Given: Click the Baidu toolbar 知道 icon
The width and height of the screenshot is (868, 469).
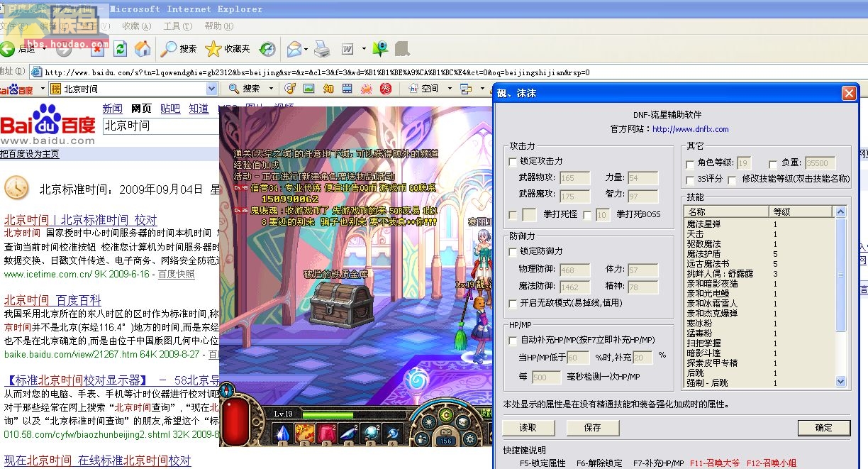Looking at the screenshot, I should tap(328, 89).
